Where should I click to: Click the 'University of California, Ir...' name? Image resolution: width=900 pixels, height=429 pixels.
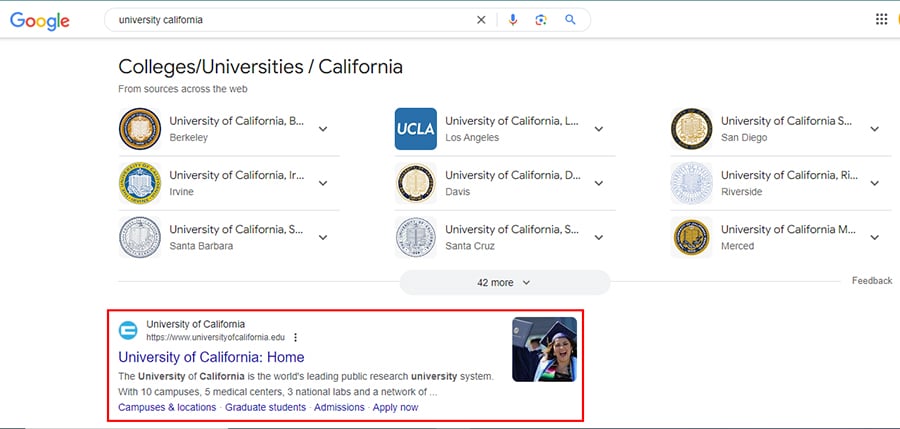236,175
